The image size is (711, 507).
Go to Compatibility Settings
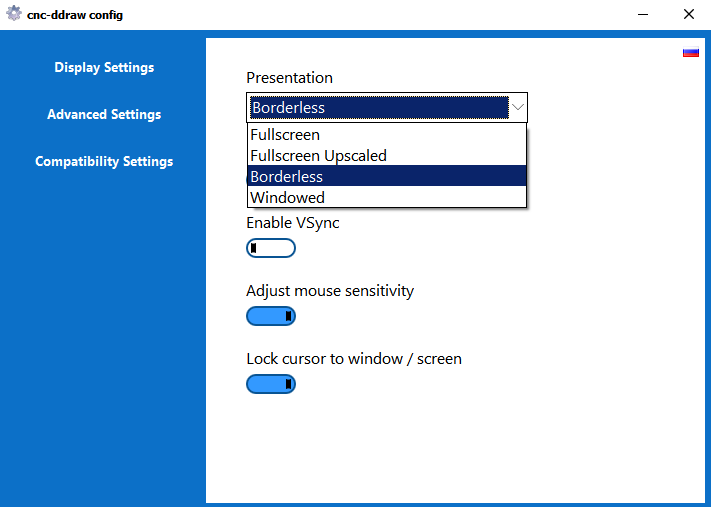click(x=104, y=161)
